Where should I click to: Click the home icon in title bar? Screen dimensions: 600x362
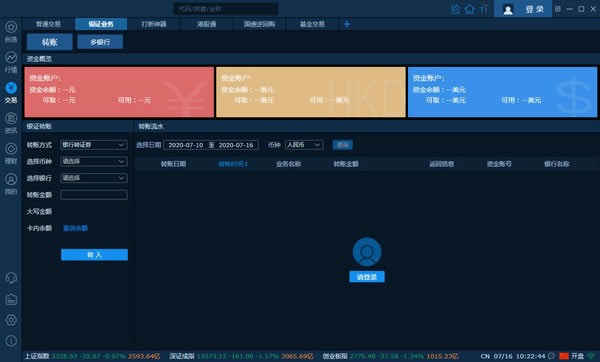point(470,9)
